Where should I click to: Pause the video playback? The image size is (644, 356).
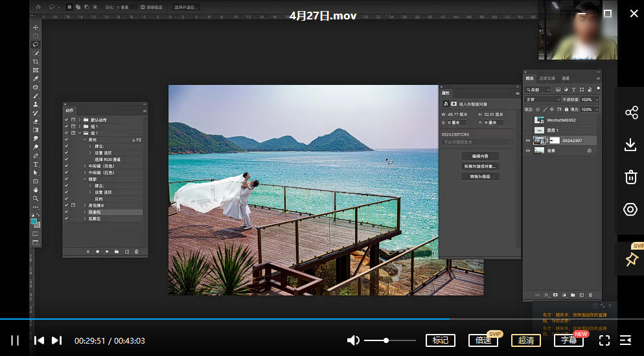[15, 340]
